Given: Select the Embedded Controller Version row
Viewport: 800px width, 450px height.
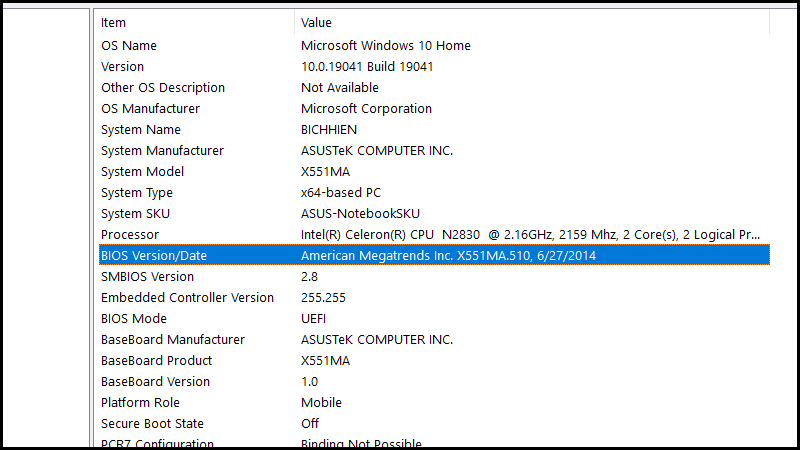Looking at the screenshot, I should (x=187, y=297).
